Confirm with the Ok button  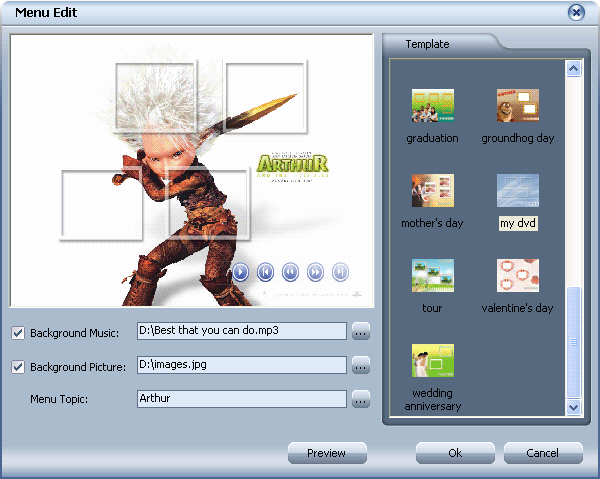[x=455, y=453]
